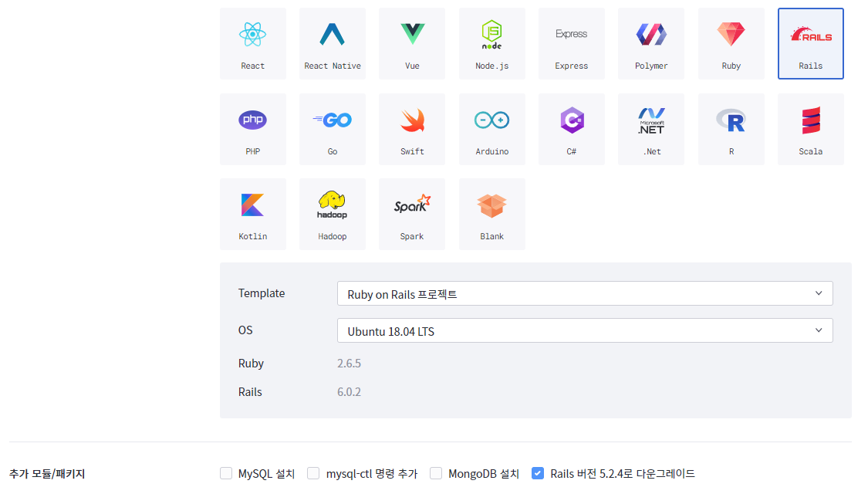Click the Rails version value 6.0.2

tap(349, 392)
